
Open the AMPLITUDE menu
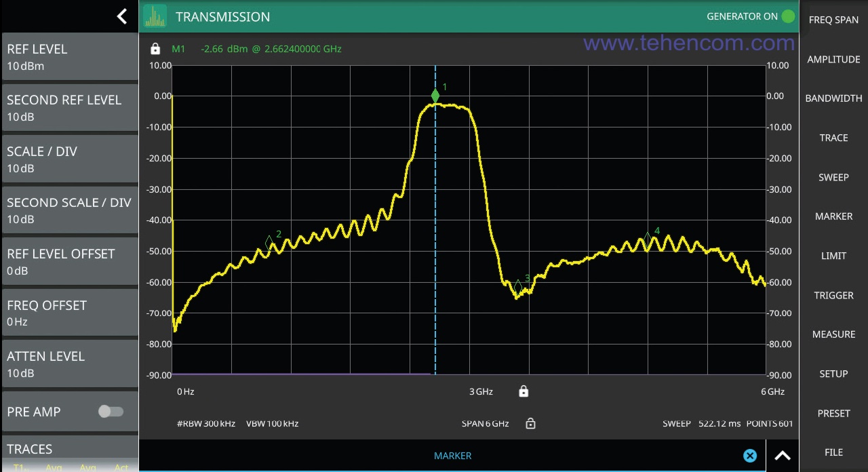coord(833,59)
